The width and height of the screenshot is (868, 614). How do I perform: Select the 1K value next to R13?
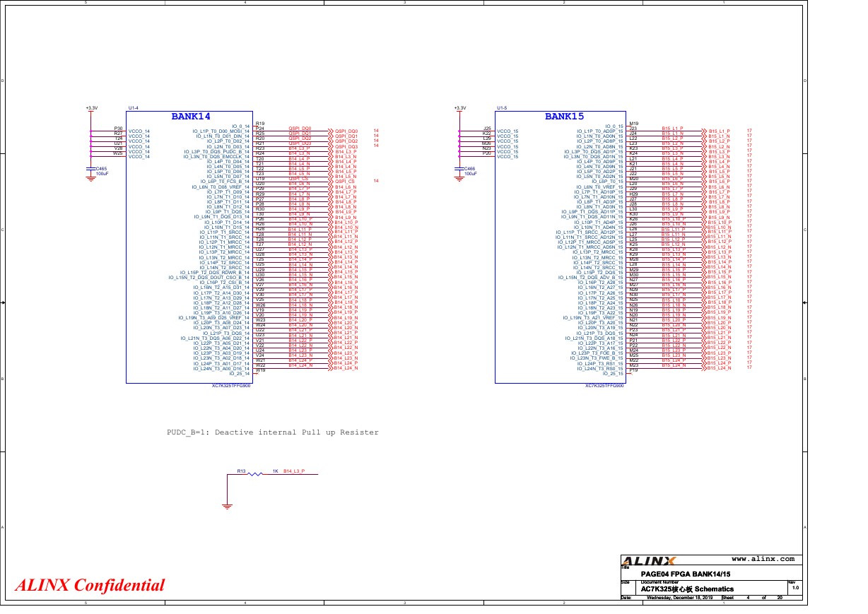pyautogui.click(x=276, y=471)
